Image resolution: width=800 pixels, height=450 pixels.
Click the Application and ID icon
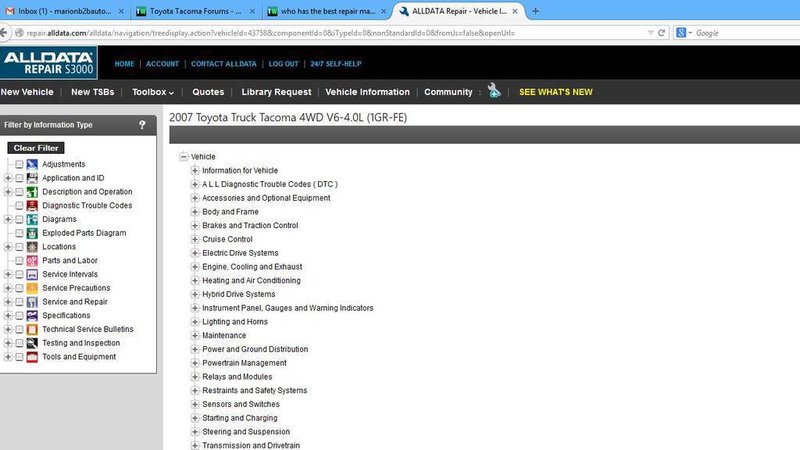32,178
